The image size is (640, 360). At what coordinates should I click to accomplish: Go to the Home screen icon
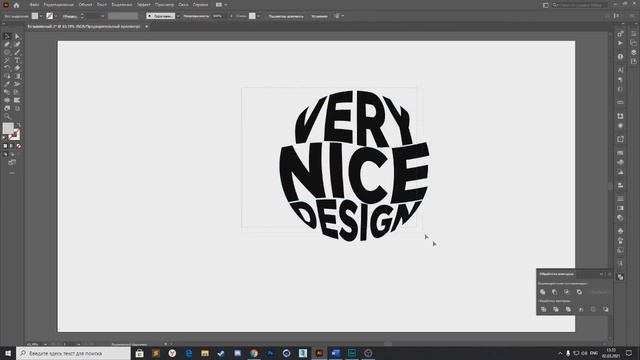16,5
